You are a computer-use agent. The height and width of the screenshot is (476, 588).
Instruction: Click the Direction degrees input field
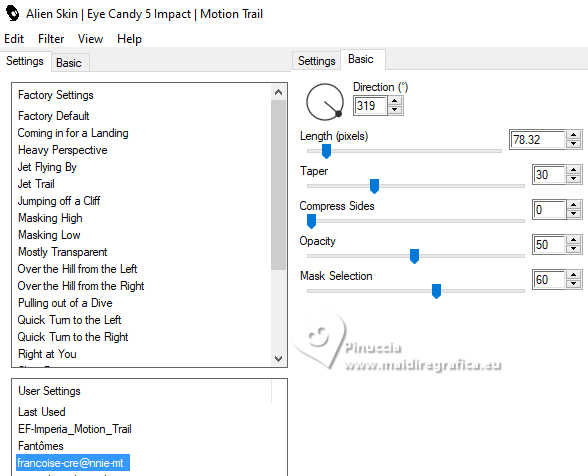pos(370,106)
